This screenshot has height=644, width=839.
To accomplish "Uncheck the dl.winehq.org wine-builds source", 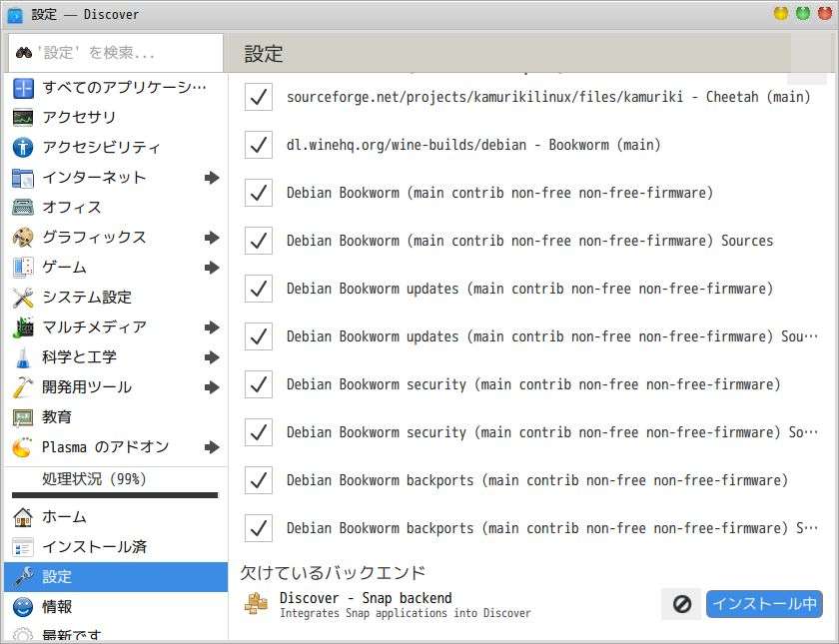I will (x=259, y=145).
